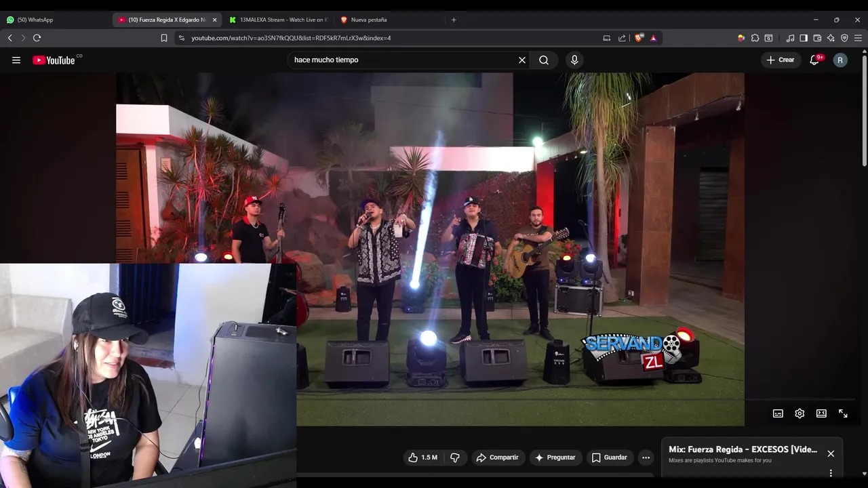Open Brave Rewards triangle icon
The height and width of the screenshot is (488, 868).
653,38
